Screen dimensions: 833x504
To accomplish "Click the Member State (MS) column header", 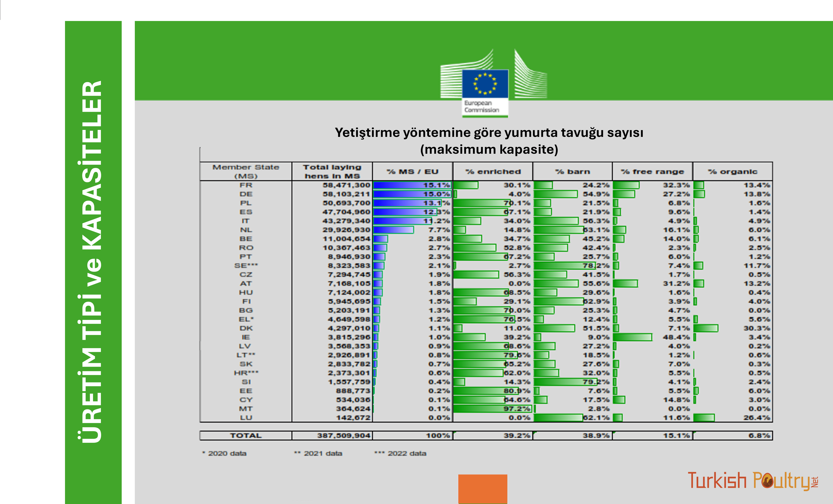I will point(246,172).
